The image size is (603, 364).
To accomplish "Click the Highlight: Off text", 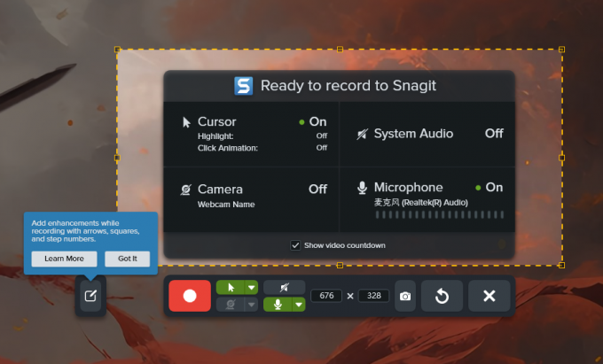I will tap(262, 136).
